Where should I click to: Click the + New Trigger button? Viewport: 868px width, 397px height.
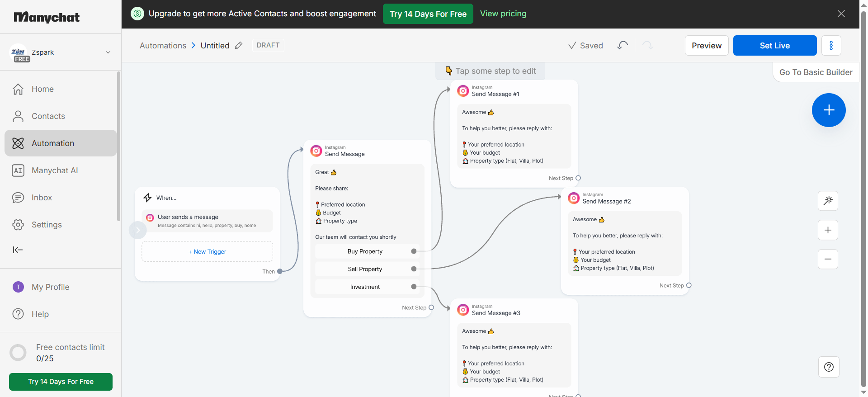pos(207,252)
